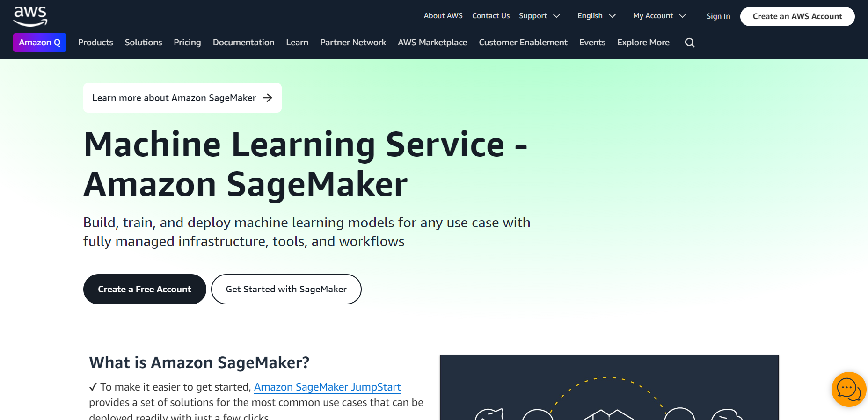Viewport: 868px width, 420px height.
Task: Expand the English language dropdown
Action: tap(597, 16)
